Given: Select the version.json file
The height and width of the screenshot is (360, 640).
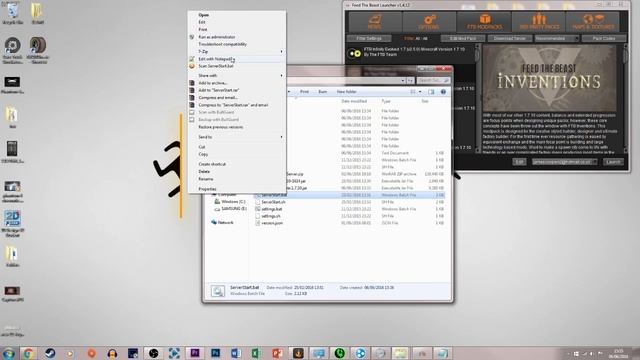Looking at the screenshot, I should [272, 223].
